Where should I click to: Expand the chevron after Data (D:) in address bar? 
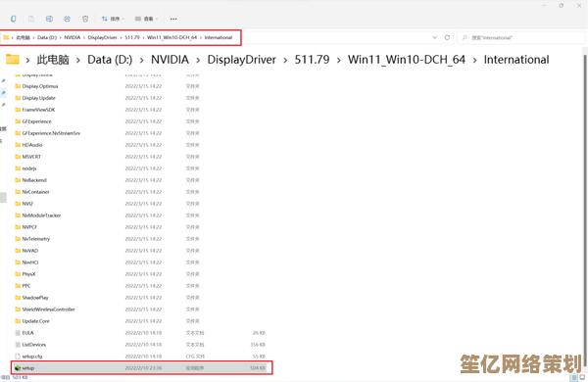click(x=61, y=37)
